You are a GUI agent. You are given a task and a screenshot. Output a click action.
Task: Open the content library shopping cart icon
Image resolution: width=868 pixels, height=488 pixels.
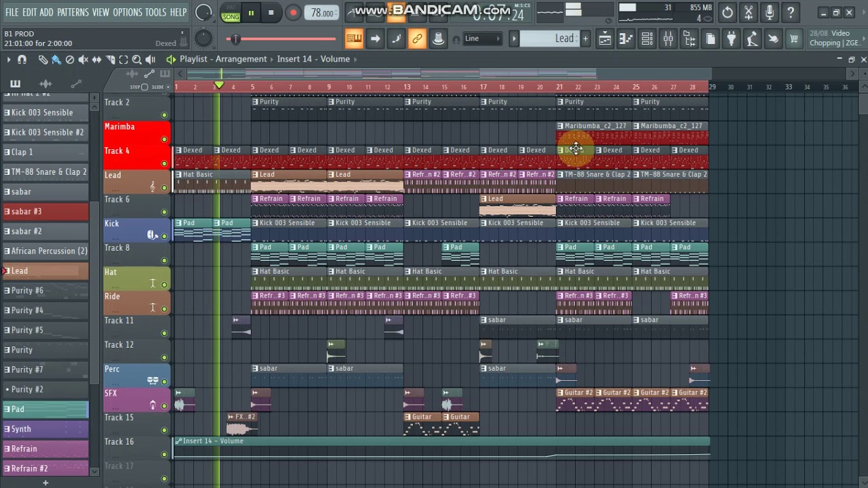(794, 39)
